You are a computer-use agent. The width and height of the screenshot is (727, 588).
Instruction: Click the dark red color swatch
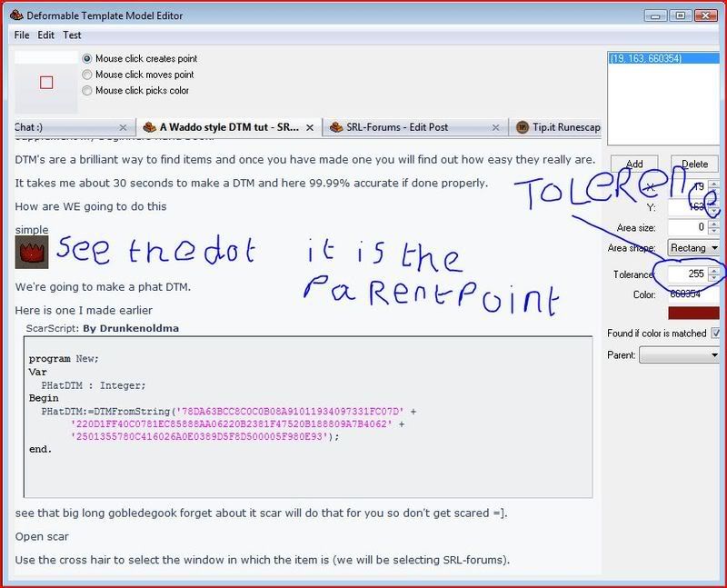692,314
